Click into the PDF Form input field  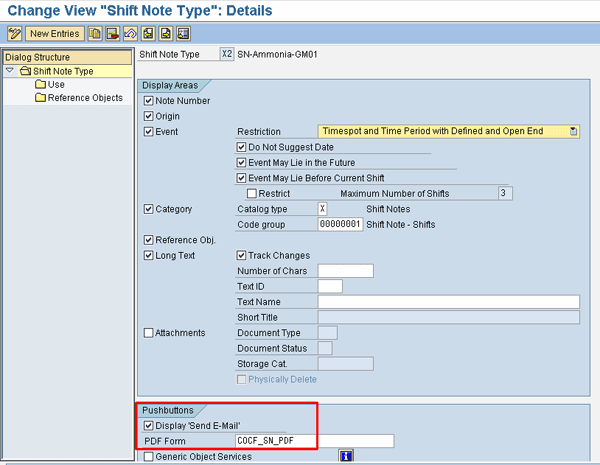tap(313, 441)
